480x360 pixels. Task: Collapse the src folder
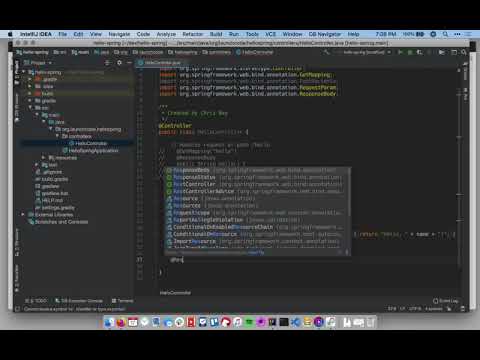pyautogui.click(x=30, y=108)
